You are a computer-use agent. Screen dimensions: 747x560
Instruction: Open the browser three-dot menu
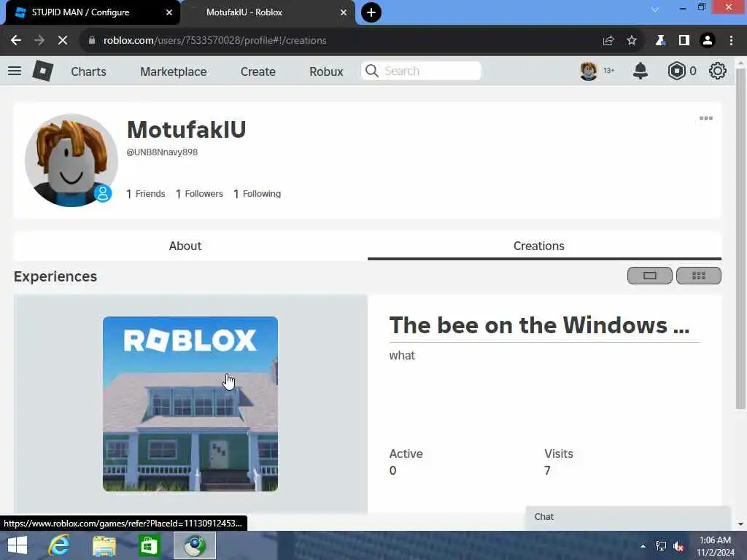point(731,41)
